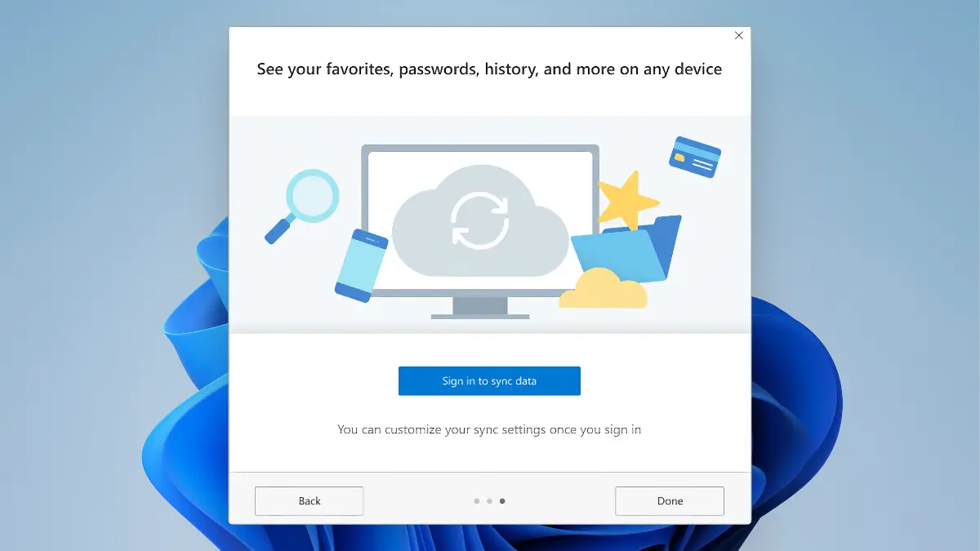Click the gray cloud shape on monitor
Image resolution: width=980 pixels, height=551 pixels.
pyautogui.click(x=480, y=220)
